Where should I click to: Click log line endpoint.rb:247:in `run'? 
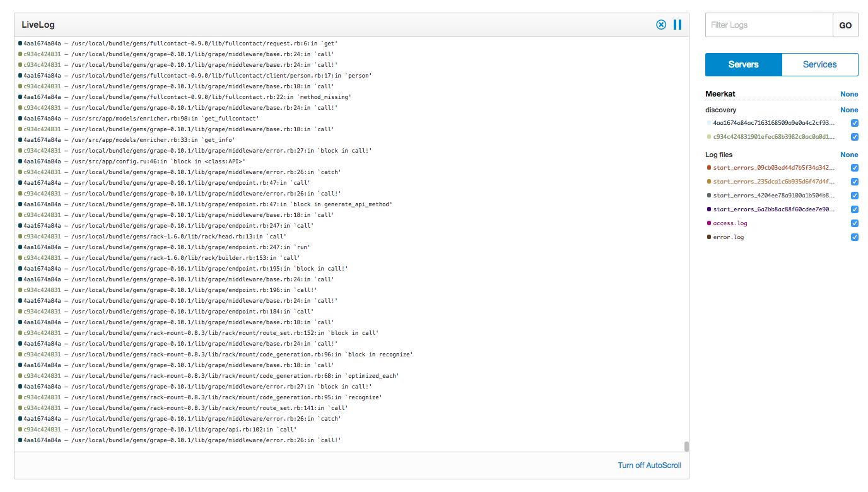coord(165,247)
